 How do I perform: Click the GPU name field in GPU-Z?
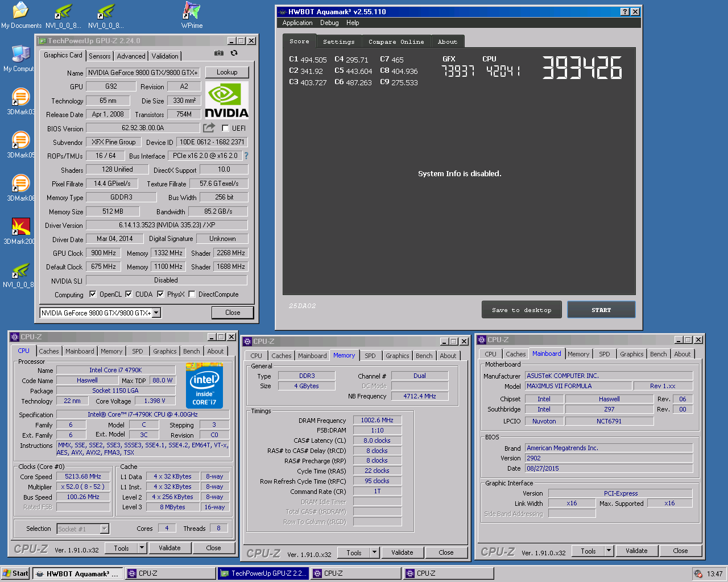point(143,73)
